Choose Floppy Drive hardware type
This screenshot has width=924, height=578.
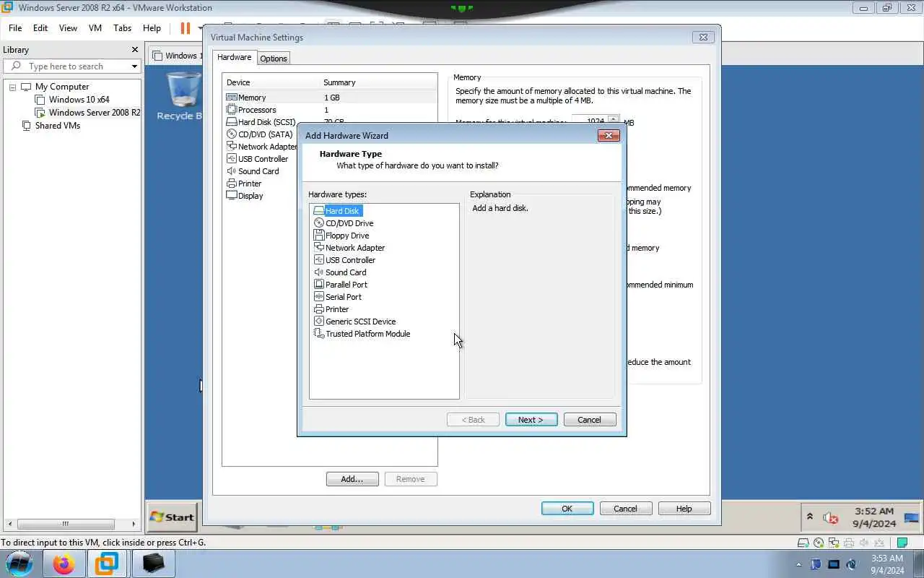click(347, 236)
